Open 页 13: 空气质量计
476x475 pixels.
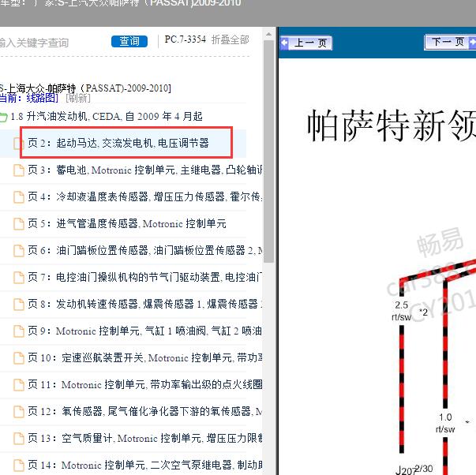[x=145, y=438]
